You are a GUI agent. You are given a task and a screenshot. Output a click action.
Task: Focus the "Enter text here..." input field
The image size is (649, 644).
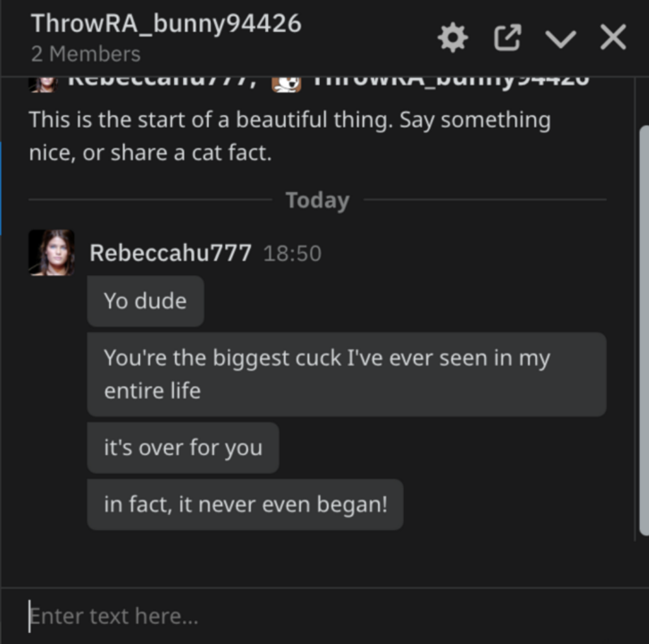(x=324, y=616)
